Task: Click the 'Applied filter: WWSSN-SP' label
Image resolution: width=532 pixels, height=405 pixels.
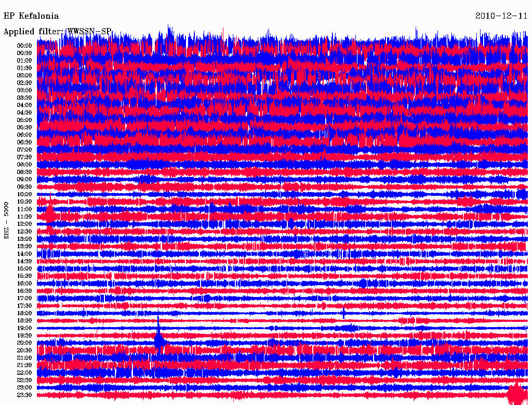Action: [57, 32]
